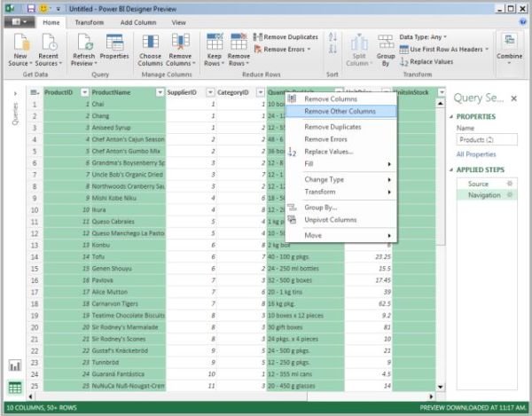Collapse the PROPERTIES section

click(451, 117)
